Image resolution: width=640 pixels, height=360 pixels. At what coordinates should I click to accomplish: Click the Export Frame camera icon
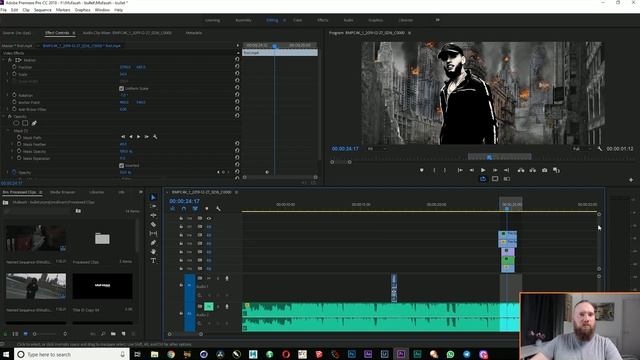pyautogui.click(x=544, y=170)
